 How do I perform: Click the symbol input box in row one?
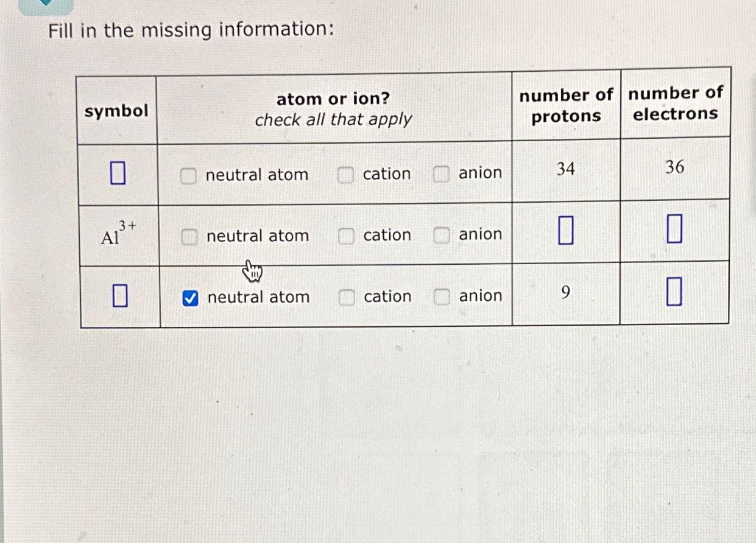[x=118, y=173]
